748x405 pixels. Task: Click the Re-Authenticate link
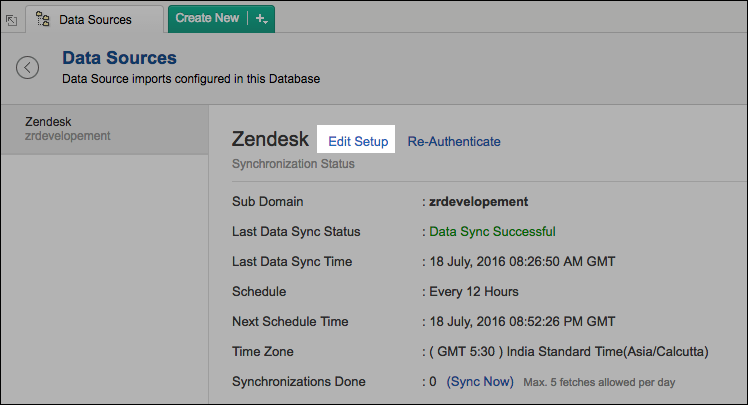(454, 141)
